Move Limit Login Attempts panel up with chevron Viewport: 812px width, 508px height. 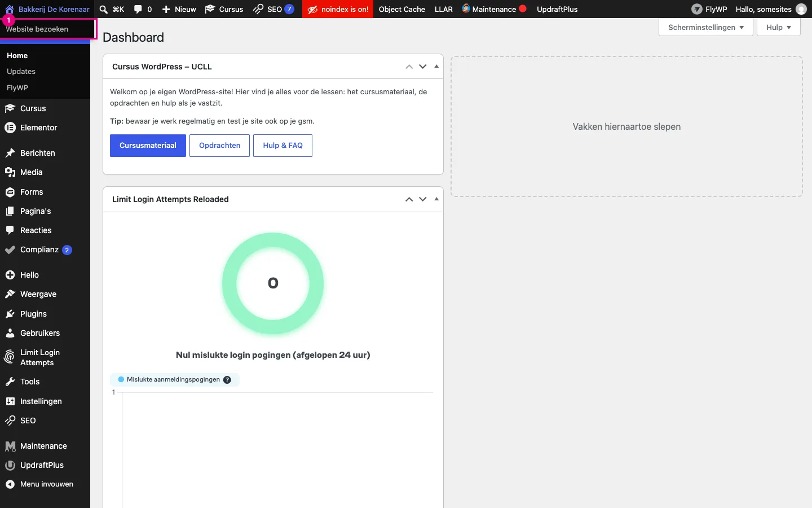point(409,199)
